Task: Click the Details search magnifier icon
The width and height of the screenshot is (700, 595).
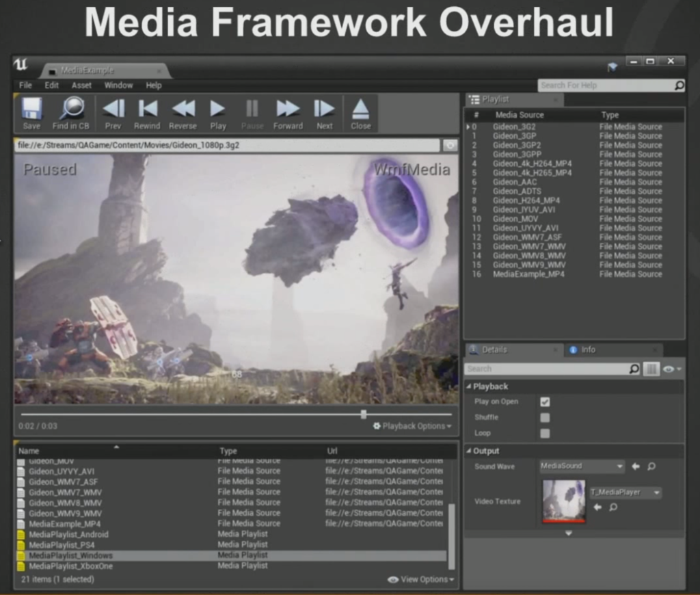Action: point(634,369)
